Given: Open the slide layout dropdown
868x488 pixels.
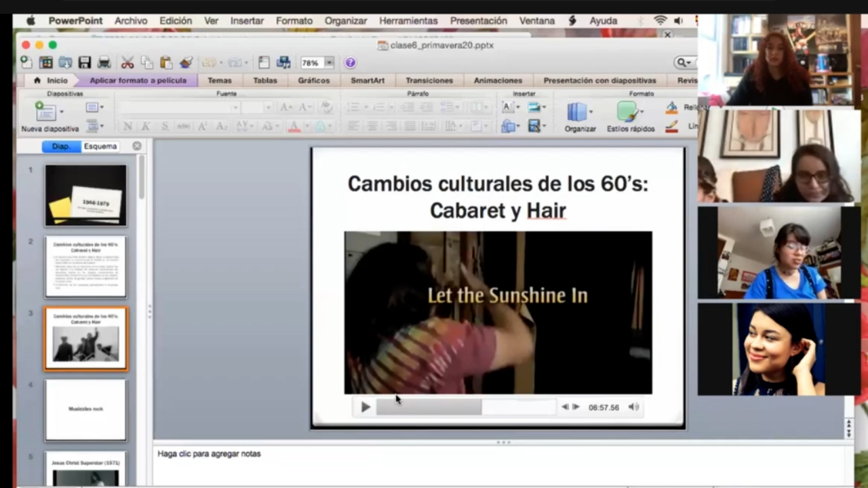Looking at the screenshot, I should 94,107.
